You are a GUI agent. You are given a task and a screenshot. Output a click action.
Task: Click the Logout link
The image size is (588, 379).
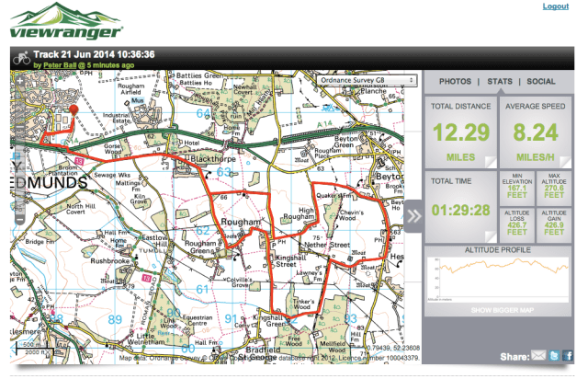pos(556,6)
